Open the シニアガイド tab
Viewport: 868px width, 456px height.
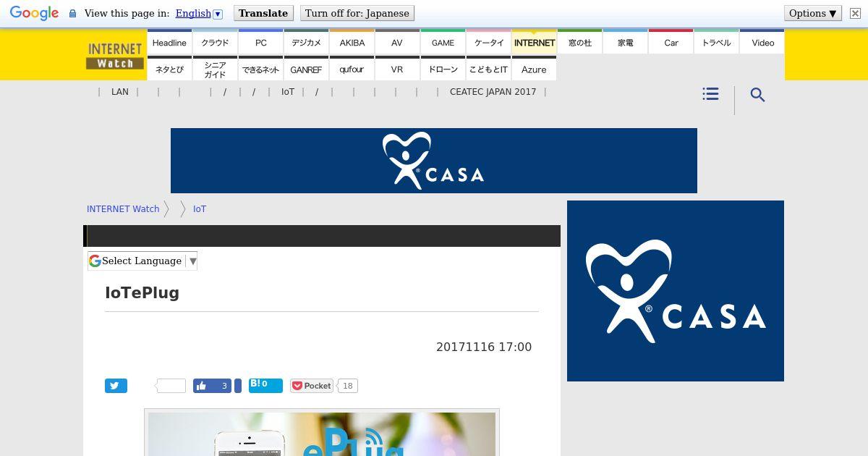click(x=215, y=69)
